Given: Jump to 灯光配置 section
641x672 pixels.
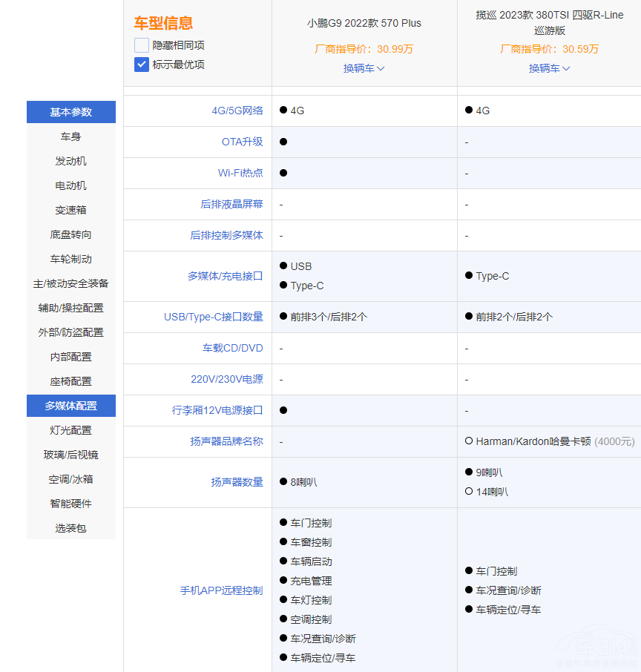Looking at the screenshot, I should point(71,430).
